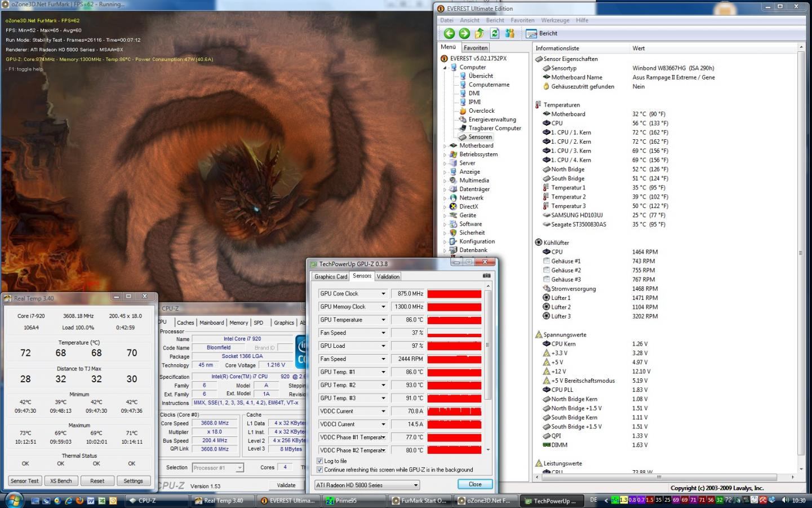Click the volume speaker tray icon

pos(785,500)
